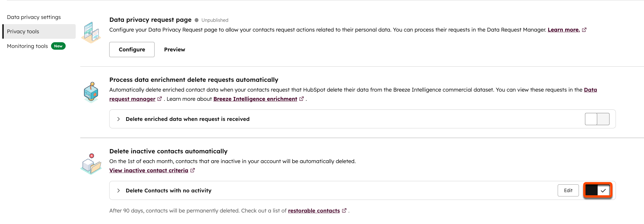Click the gray Unpublished status dot
The image size is (644, 224).
pos(196,20)
